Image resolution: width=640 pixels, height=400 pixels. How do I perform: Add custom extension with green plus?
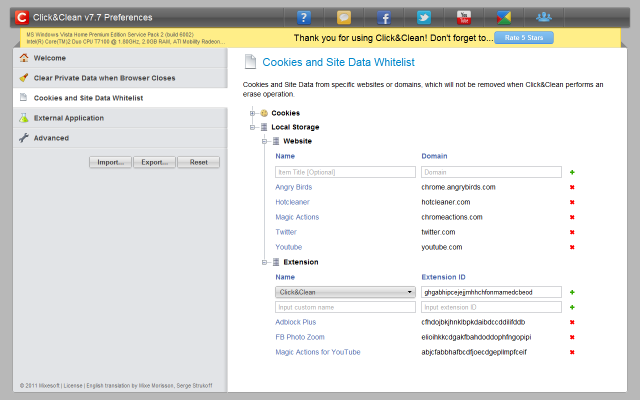pyautogui.click(x=572, y=307)
